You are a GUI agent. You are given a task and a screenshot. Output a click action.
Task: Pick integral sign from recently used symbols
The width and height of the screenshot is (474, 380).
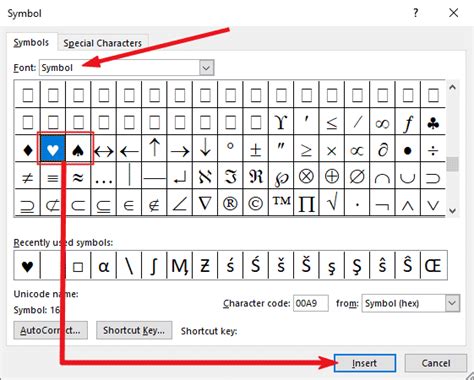[x=154, y=266]
